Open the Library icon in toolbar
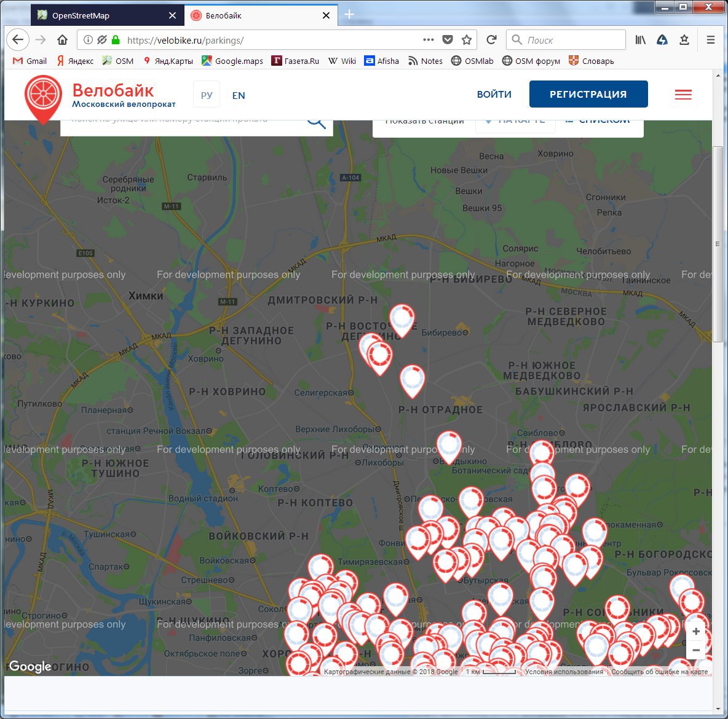Viewport: 728px width, 719px height. pos(640,40)
